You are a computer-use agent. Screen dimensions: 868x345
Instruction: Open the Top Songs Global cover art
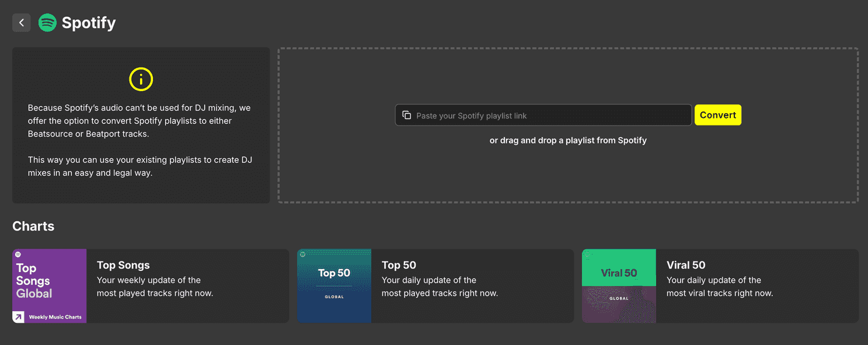coord(50,286)
